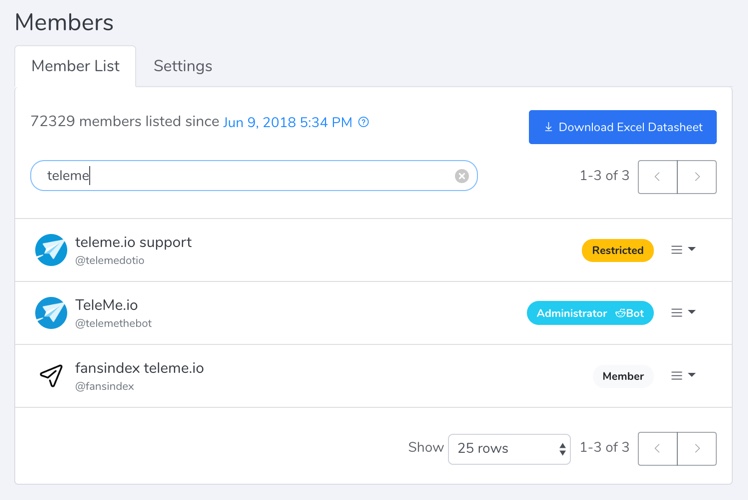Click the @fansindex username

click(104, 386)
